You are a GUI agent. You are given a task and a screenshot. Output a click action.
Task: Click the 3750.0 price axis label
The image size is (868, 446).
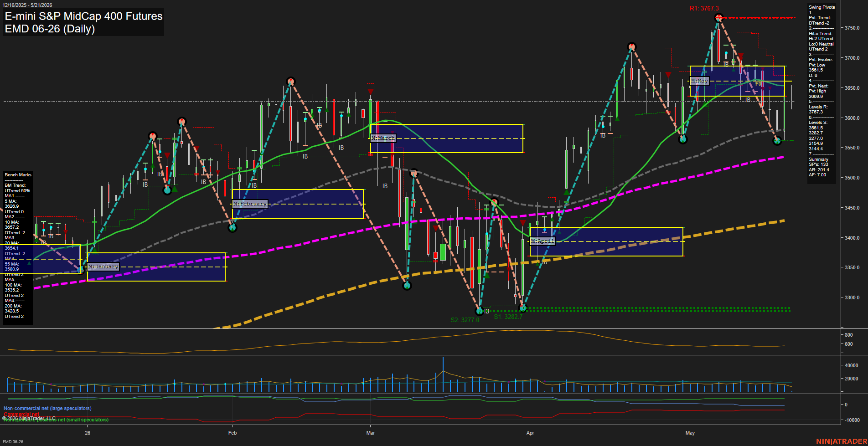click(852, 28)
